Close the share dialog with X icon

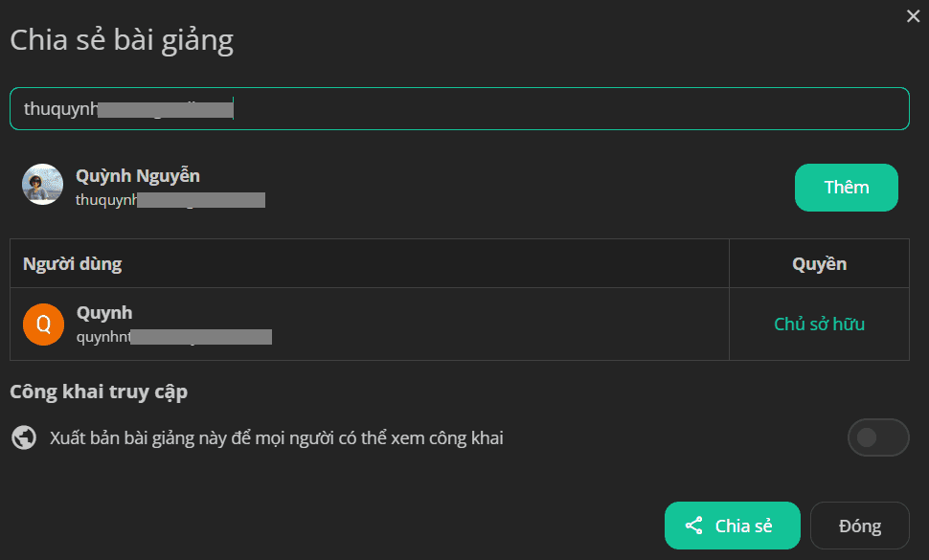pos(913,16)
